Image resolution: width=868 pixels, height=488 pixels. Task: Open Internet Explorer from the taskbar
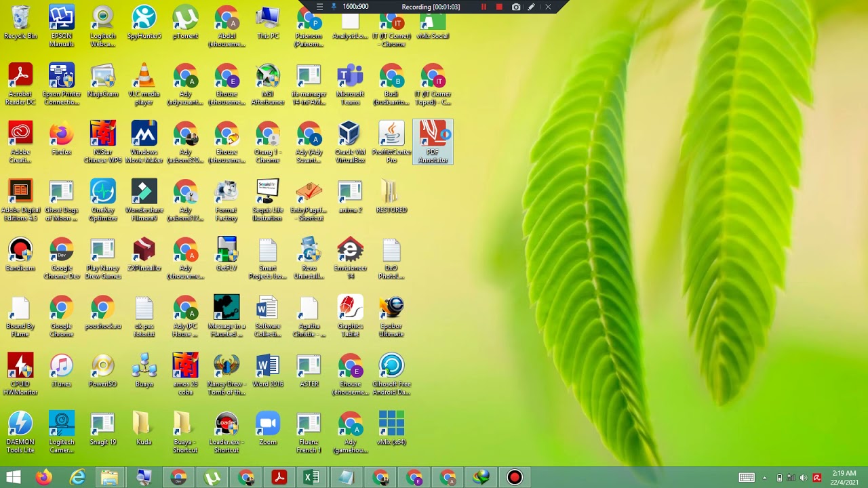77,477
